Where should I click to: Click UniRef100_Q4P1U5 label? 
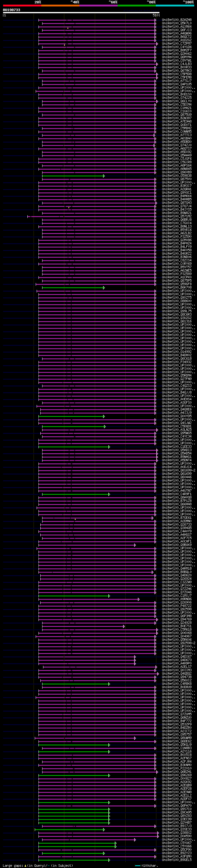pos(176,84)
